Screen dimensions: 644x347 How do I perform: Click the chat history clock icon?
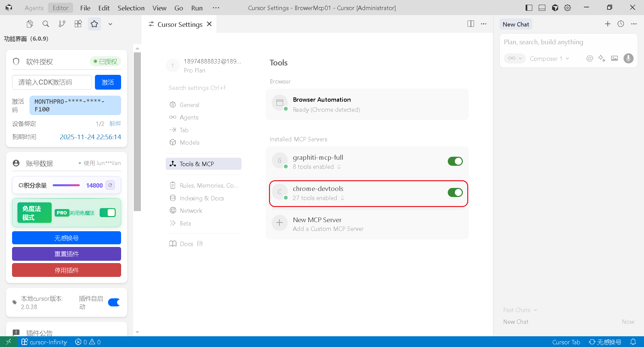(x=621, y=24)
